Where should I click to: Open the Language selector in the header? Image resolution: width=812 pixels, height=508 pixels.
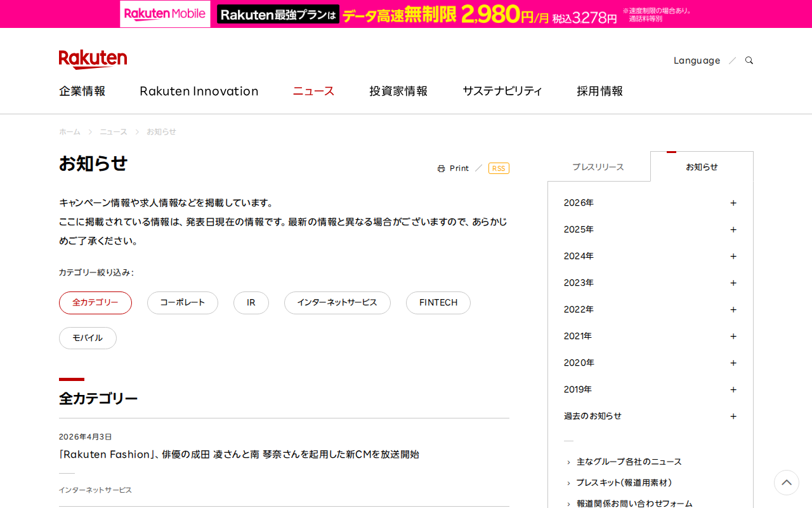coord(697,60)
